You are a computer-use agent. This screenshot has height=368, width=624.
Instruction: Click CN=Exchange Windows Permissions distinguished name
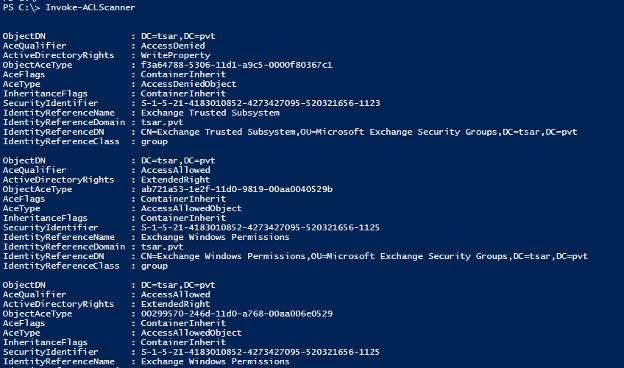(364, 256)
